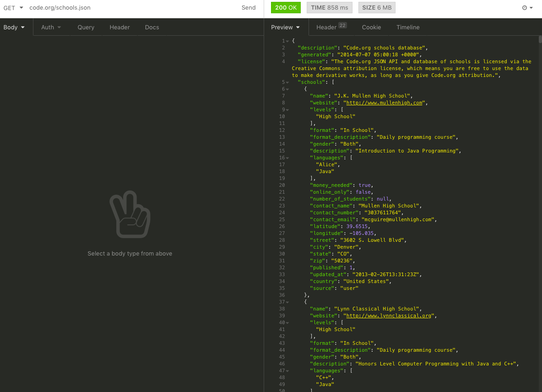Open the Auth tab dropdown

point(51,27)
